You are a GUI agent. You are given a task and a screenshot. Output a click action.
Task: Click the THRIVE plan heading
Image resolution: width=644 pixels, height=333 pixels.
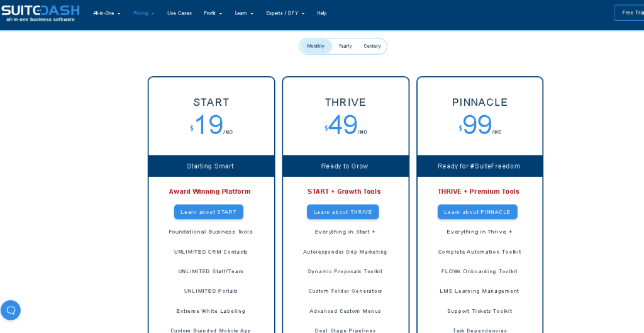345,102
